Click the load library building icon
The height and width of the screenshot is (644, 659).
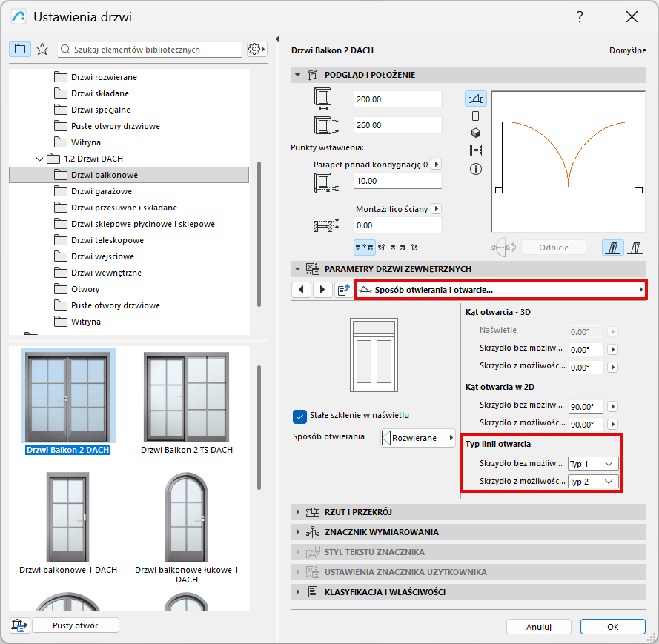pyautogui.click(x=19, y=625)
